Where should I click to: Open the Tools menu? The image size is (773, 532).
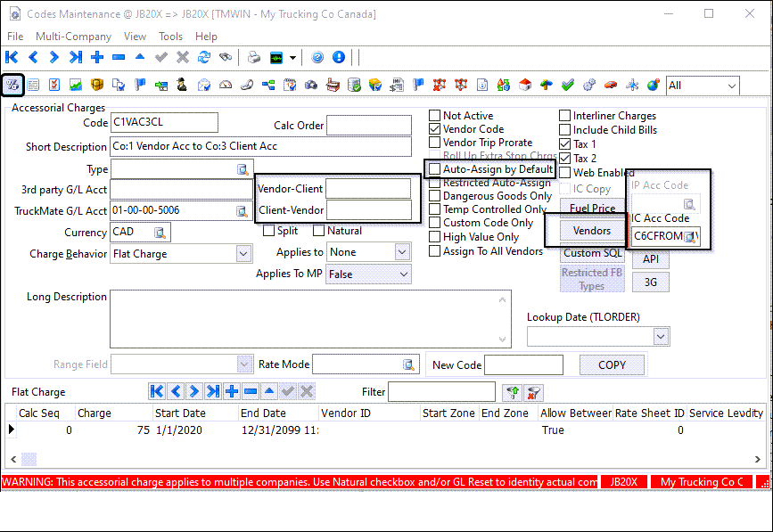[170, 37]
